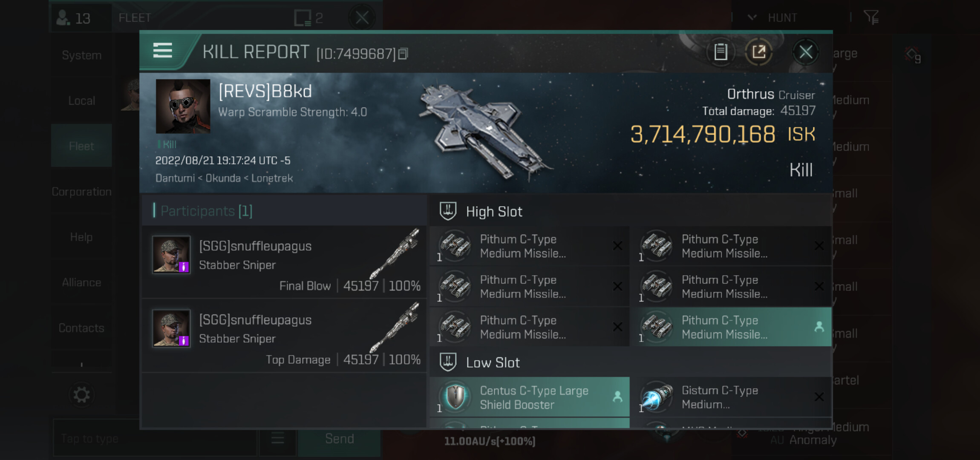Image resolution: width=980 pixels, height=460 pixels.
Task: Switch to Corporation chat tab
Action: pos(81,192)
